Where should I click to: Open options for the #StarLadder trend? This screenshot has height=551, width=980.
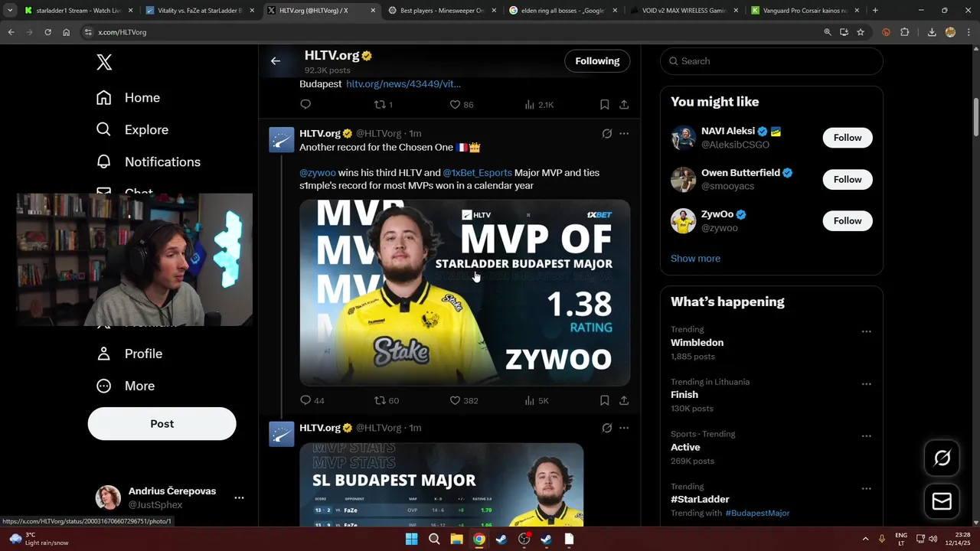coord(866,488)
